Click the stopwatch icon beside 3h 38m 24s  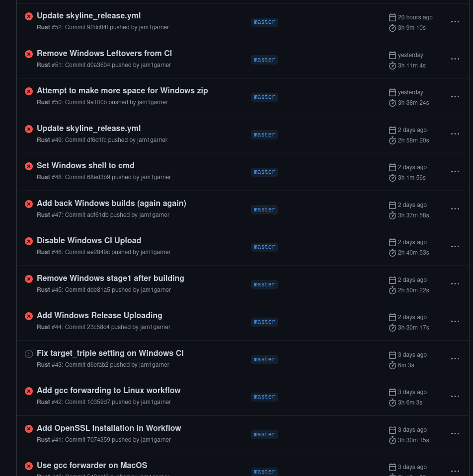(x=392, y=103)
